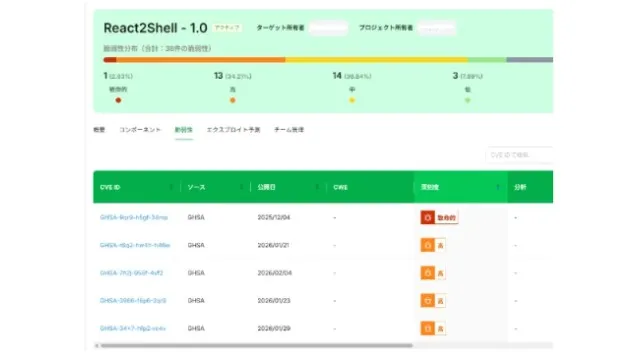Click the gray segment of the distribution bar
Screen dimensions: 640x360
click(x=530, y=60)
